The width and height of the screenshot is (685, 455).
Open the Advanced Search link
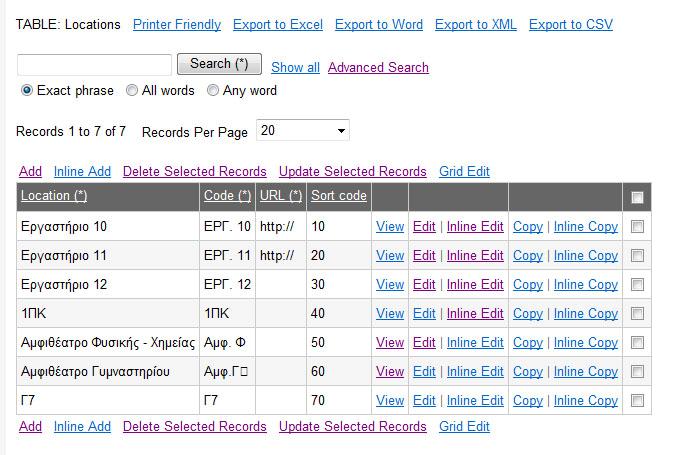point(378,67)
